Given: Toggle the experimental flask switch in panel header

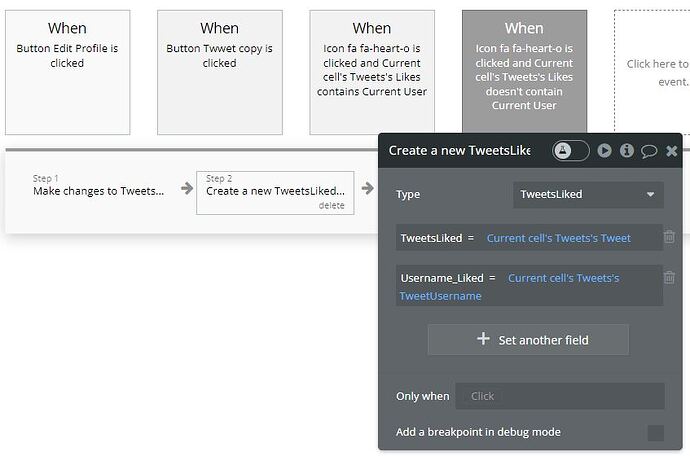Looking at the screenshot, I should click(571, 151).
